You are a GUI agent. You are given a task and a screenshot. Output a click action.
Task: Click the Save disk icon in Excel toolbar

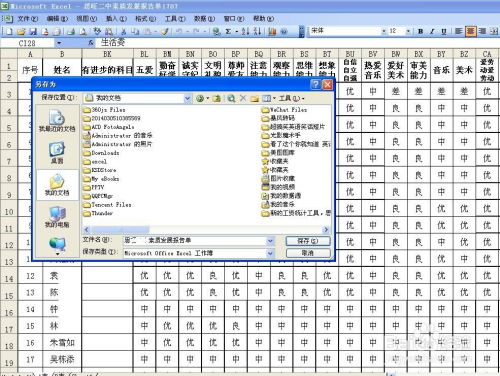pyautogui.click(x=33, y=31)
